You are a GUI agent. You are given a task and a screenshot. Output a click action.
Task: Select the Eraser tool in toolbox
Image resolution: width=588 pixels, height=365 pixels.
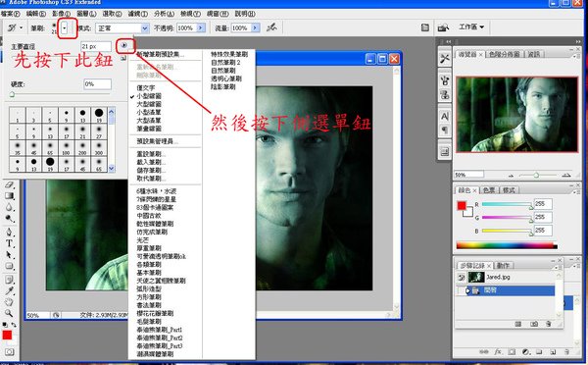point(10,184)
